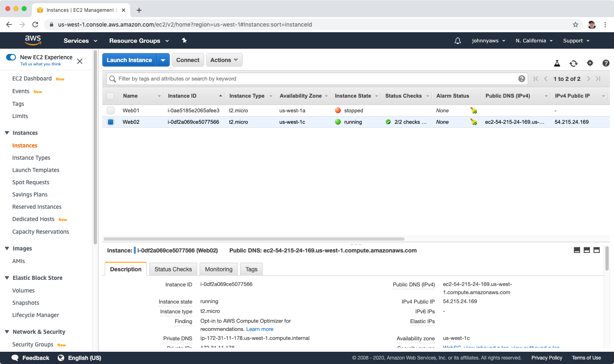Uncheck the Web02 instance checkbox
614x364 pixels.
point(110,122)
